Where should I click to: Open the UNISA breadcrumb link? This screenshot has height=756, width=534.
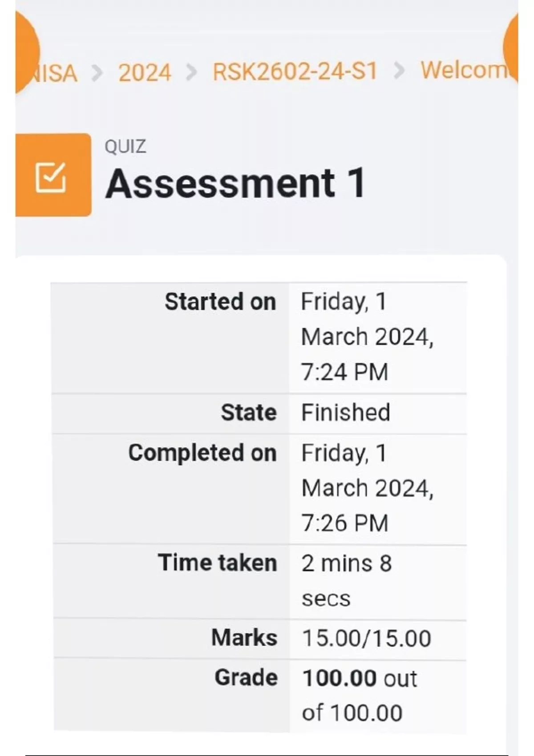56,73
